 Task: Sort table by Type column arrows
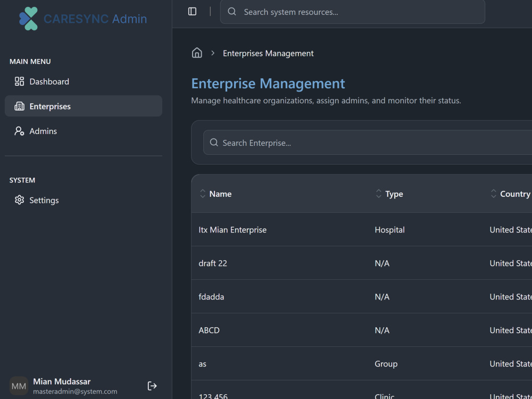coord(379,194)
